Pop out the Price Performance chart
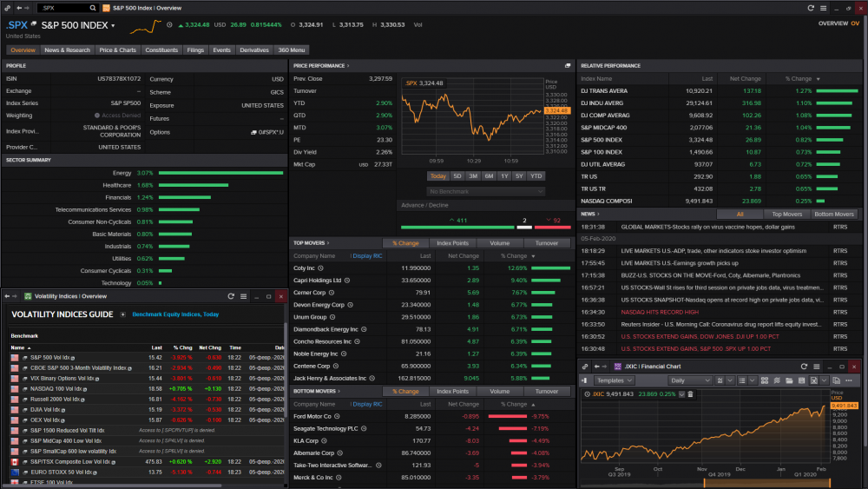Viewport: 868px width, 489px height. (x=568, y=65)
